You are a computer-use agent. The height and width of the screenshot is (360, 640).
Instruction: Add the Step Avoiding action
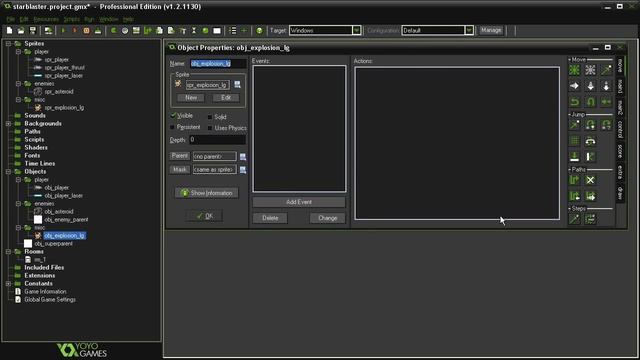click(590, 219)
